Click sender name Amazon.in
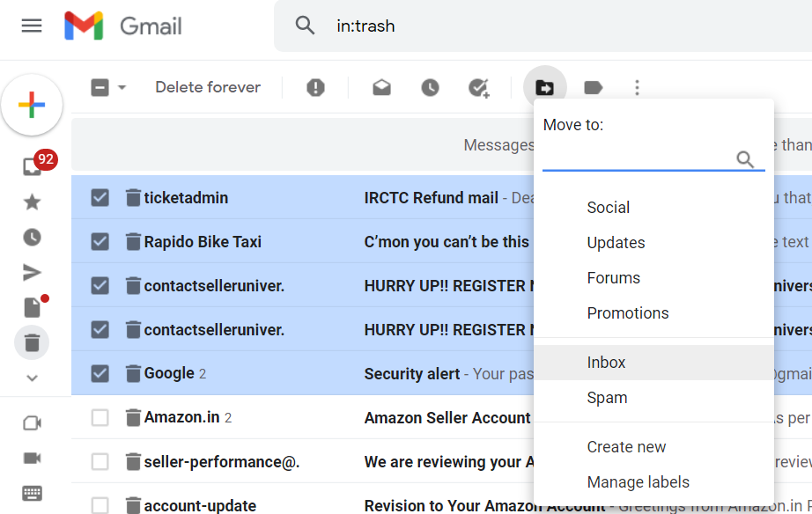The image size is (812, 514). click(181, 417)
